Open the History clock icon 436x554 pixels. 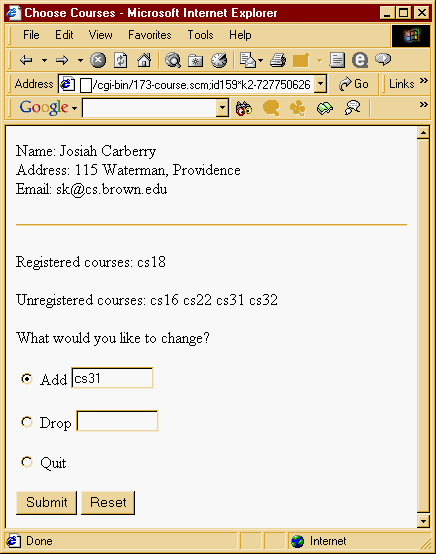pos(219,60)
